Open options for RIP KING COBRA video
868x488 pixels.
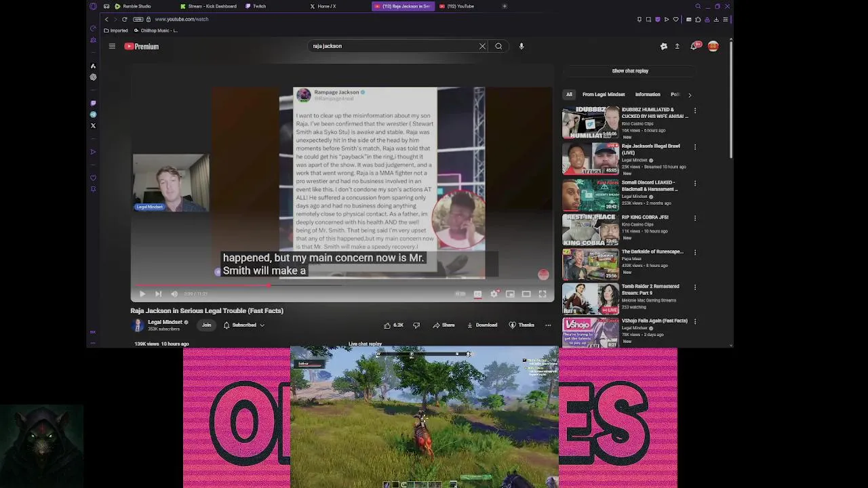(x=694, y=218)
